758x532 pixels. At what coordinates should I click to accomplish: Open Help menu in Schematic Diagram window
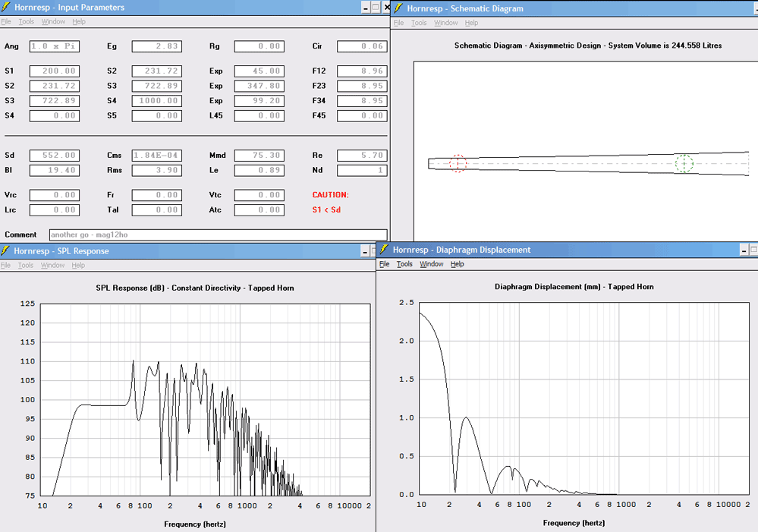point(471,23)
